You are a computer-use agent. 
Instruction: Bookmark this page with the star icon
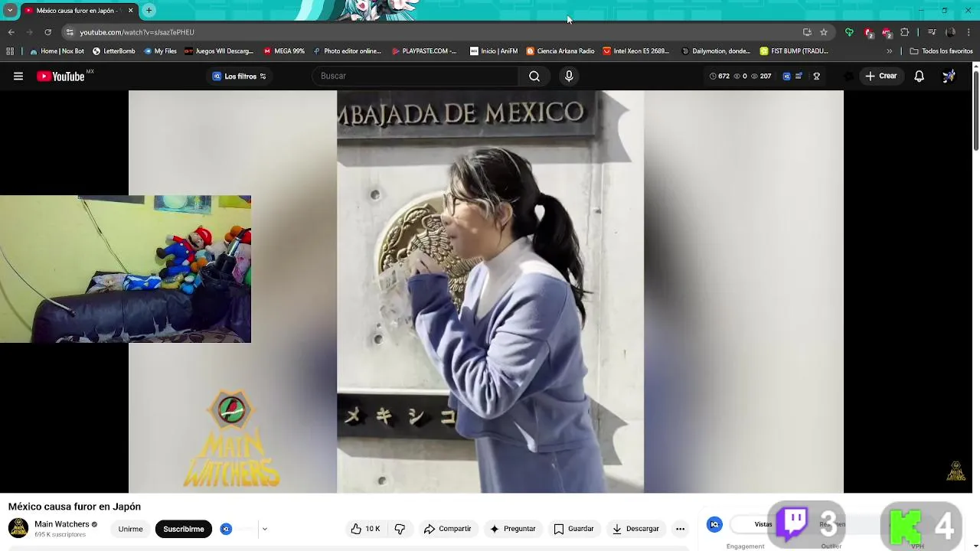click(x=824, y=32)
